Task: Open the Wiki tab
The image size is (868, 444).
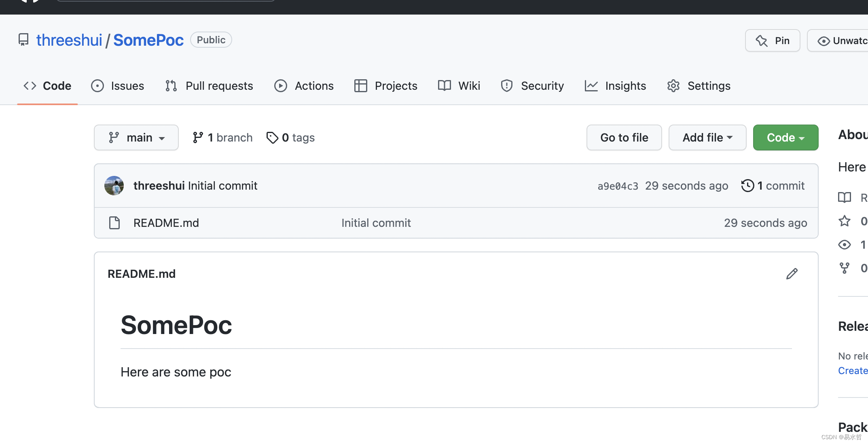Action: click(459, 86)
